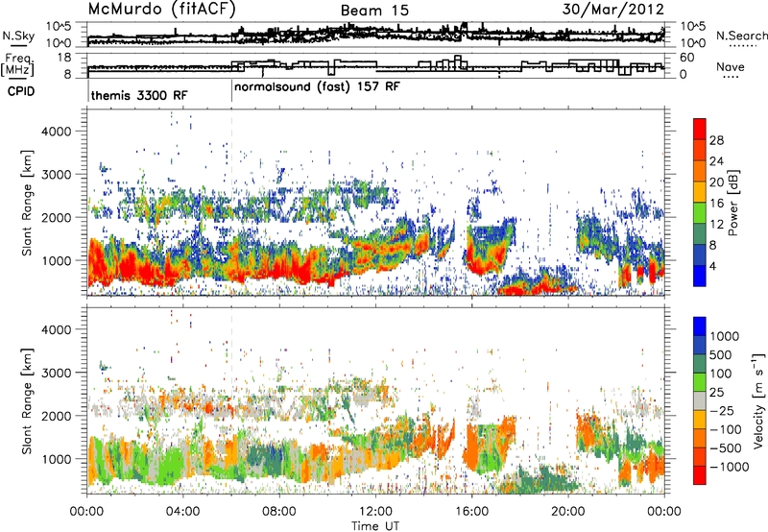Click the dotted line sample under Nave

coord(731,77)
